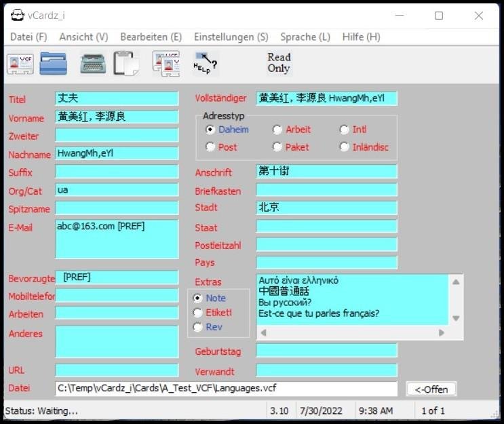The height and width of the screenshot is (424, 504).
Task: Click the 'Status: Waiting...' status bar text
Action: point(41,411)
